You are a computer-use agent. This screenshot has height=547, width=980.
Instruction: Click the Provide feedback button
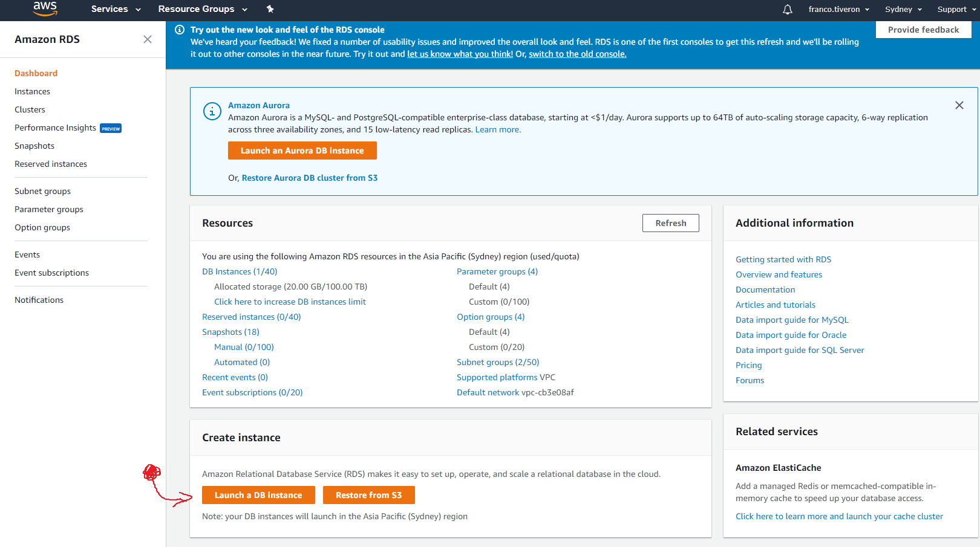click(924, 30)
